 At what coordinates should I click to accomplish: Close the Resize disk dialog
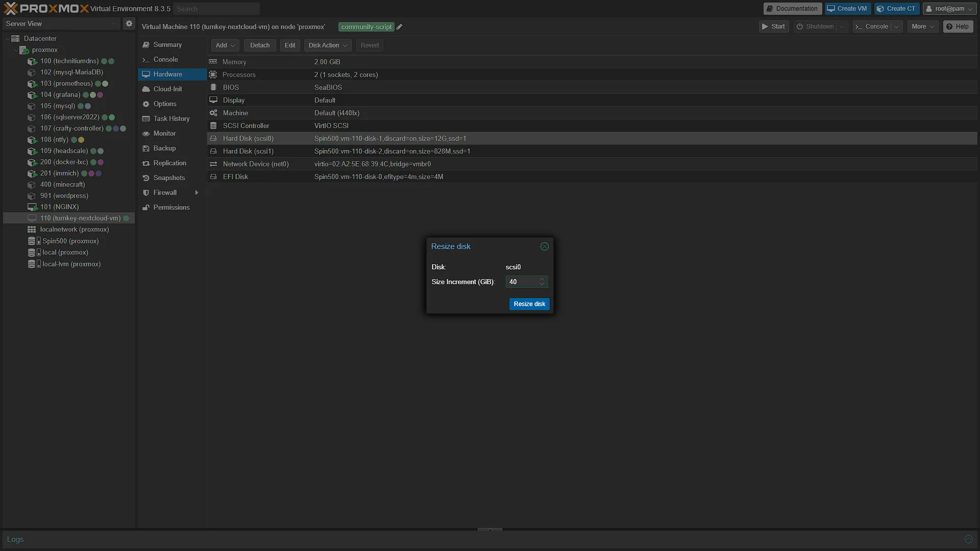(x=545, y=246)
